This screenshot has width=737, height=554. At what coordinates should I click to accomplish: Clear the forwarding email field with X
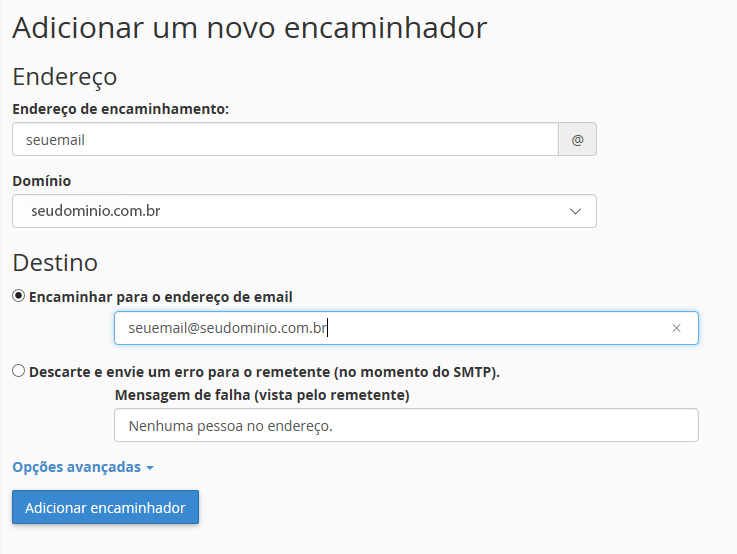click(676, 328)
